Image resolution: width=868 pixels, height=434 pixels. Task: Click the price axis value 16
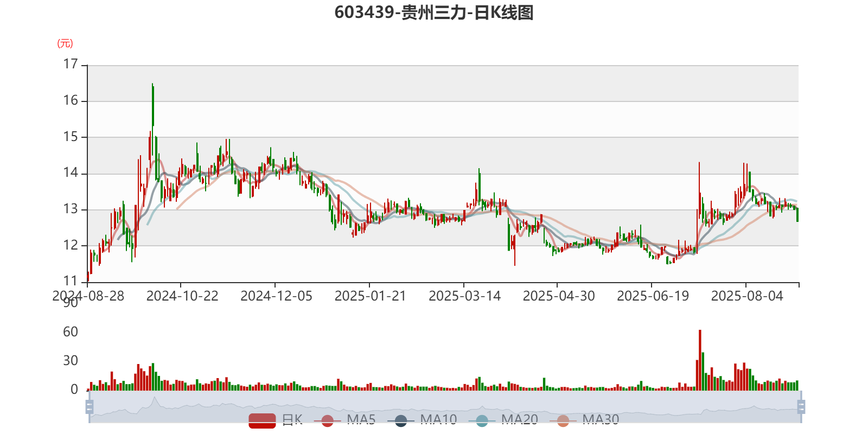71,100
